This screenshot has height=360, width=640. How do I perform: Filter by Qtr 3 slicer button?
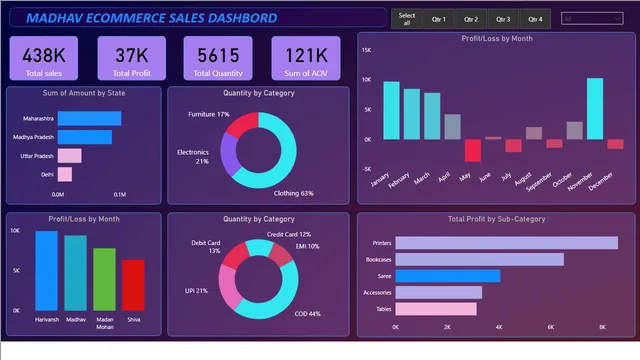tap(503, 19)
